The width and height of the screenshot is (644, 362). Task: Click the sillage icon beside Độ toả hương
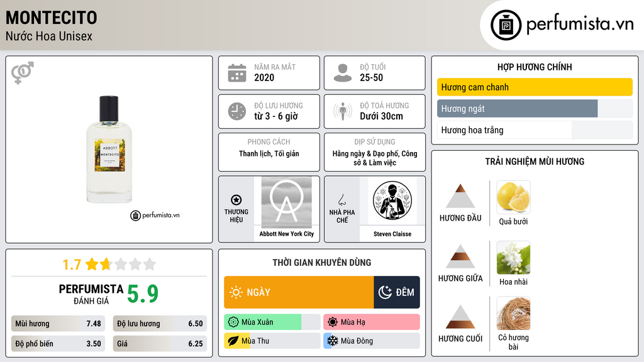point(343,111)
